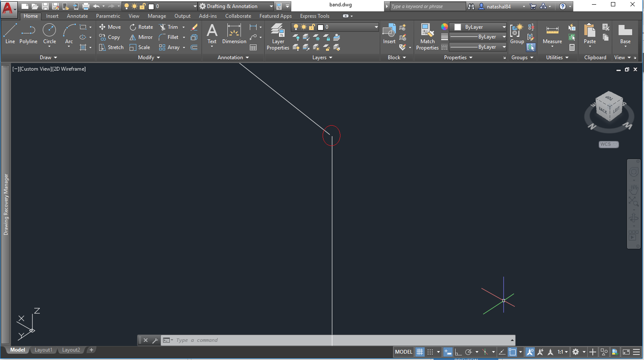Switch to the Parametric ribbon tab

tap(108, 16)
